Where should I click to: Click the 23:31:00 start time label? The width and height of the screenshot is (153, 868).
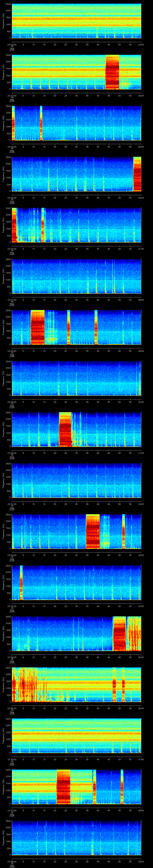12,504
